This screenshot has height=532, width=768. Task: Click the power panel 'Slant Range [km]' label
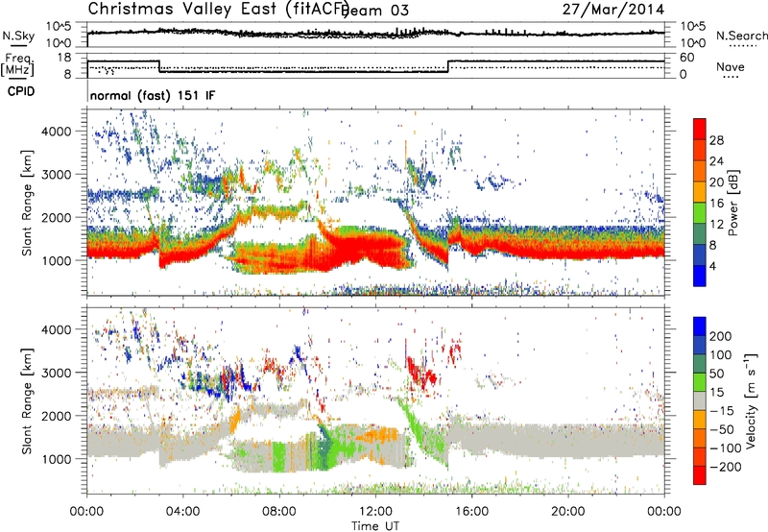click(x=27, y=204)
